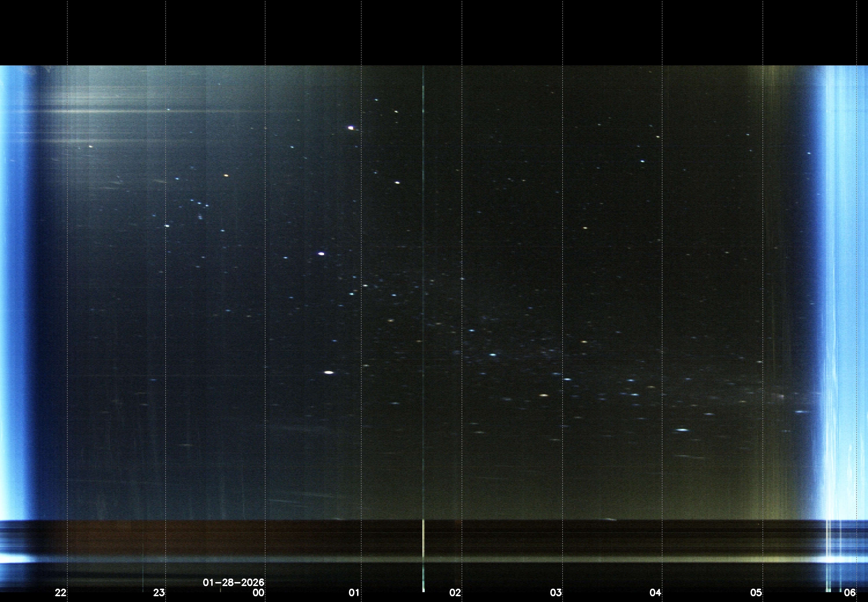The image size is (868, 602).
Task: Select the 06 hour label
Action: pos(849,592)
